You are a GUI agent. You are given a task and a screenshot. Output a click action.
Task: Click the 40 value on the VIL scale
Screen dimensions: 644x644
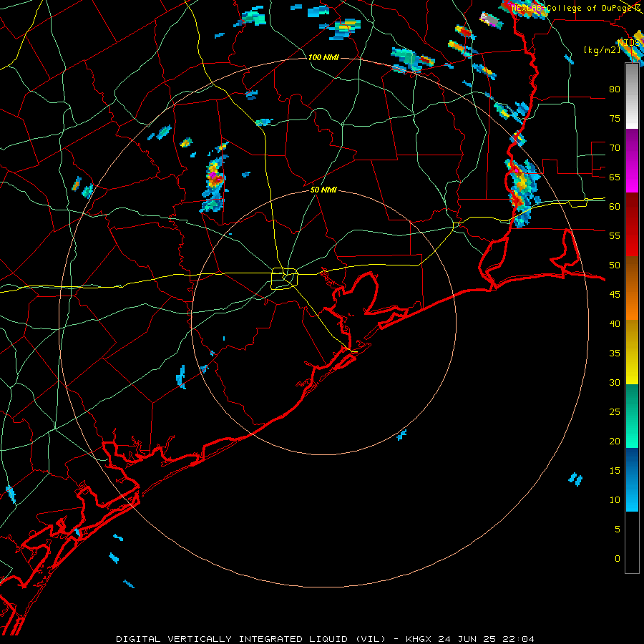pos(615,323)
